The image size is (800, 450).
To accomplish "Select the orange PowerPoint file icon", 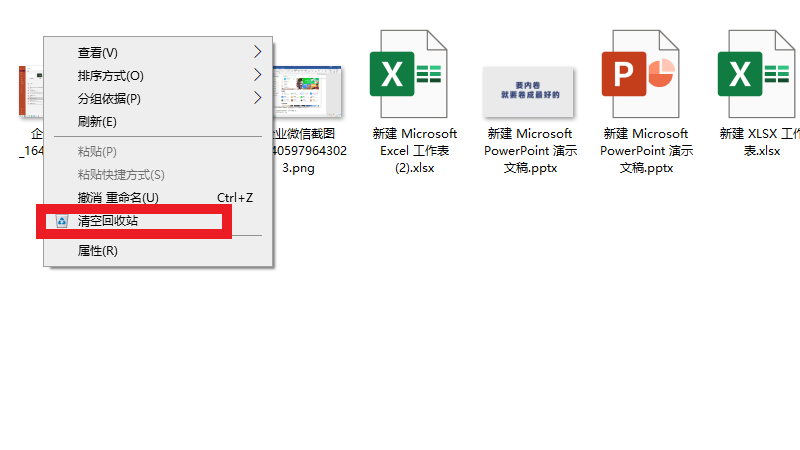I will pyautogui.click(x=645, y=76).
